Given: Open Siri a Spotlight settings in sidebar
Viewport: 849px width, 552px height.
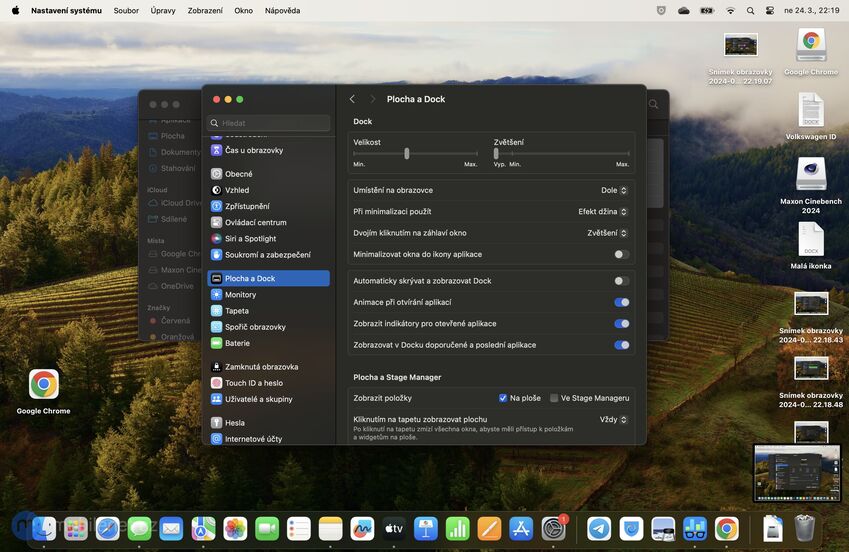Looking at the screenshot, I should coord(250,239).
